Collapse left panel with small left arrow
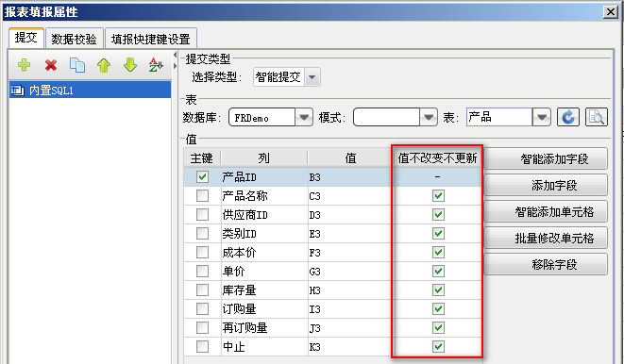Screen dimensions: 624x364 175,55
